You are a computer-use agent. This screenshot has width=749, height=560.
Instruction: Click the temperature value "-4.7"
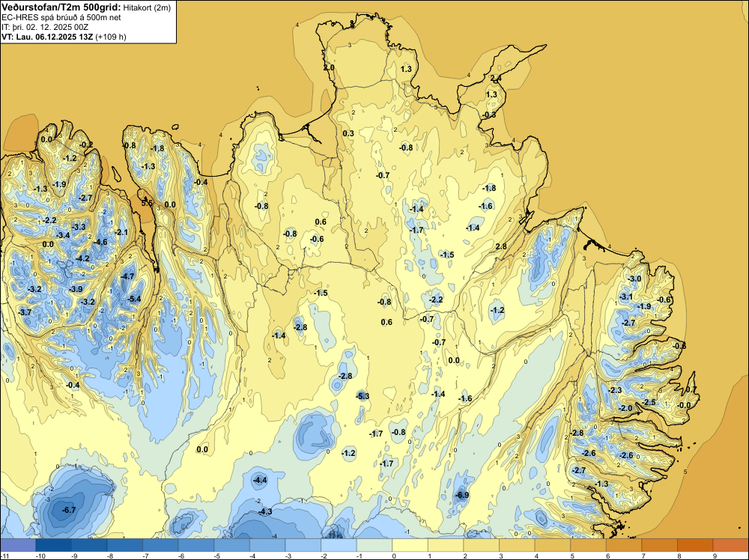pos(127,276)
